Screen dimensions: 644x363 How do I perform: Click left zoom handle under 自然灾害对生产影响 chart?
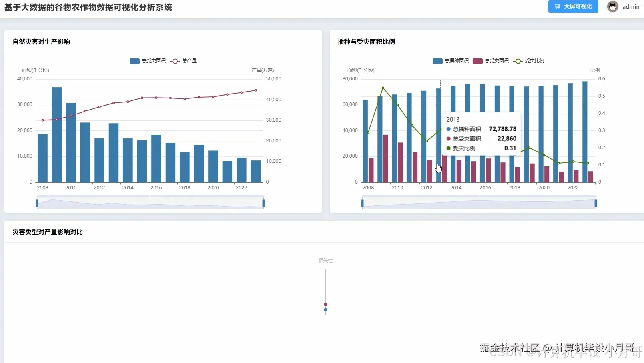(x=37, y=203)
